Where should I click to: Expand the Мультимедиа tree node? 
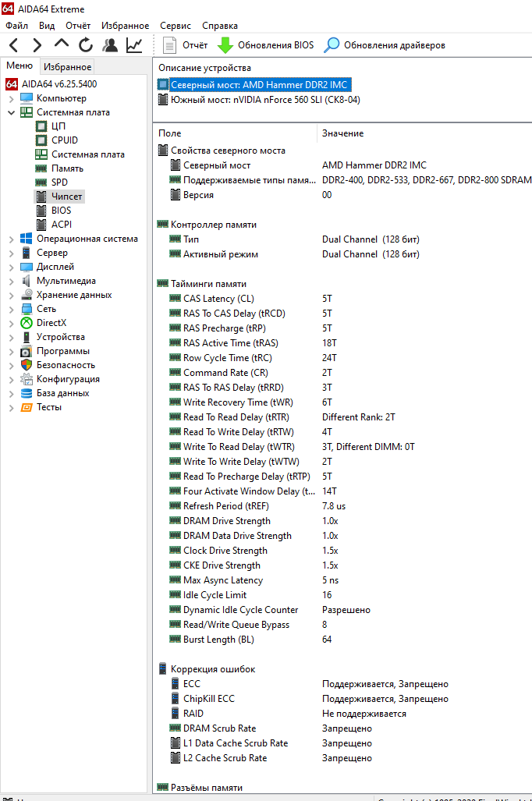point(11,281)
